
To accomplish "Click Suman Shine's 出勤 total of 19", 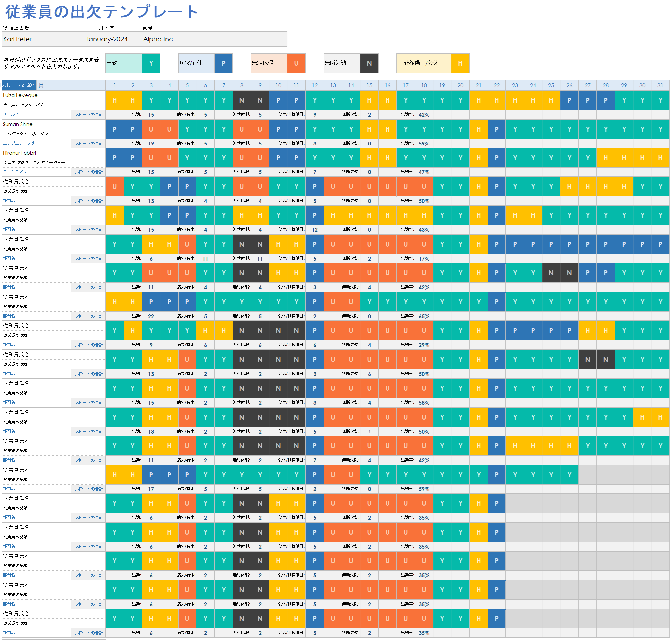I will (151, 144).
